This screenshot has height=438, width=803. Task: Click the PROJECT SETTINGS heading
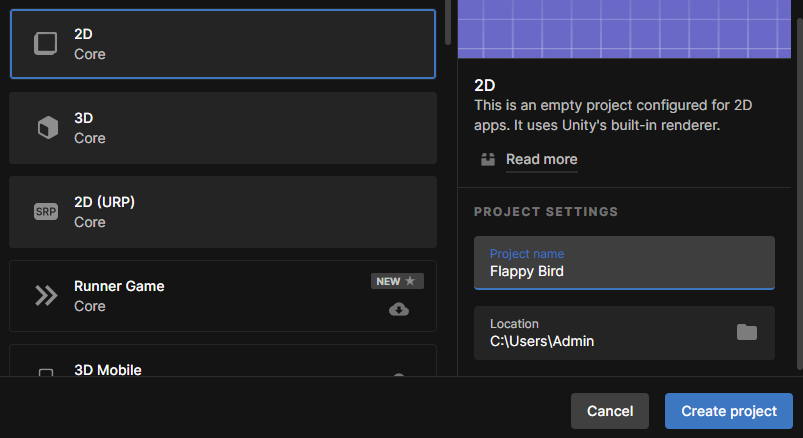pyautogui.click(x=546, y=212)
